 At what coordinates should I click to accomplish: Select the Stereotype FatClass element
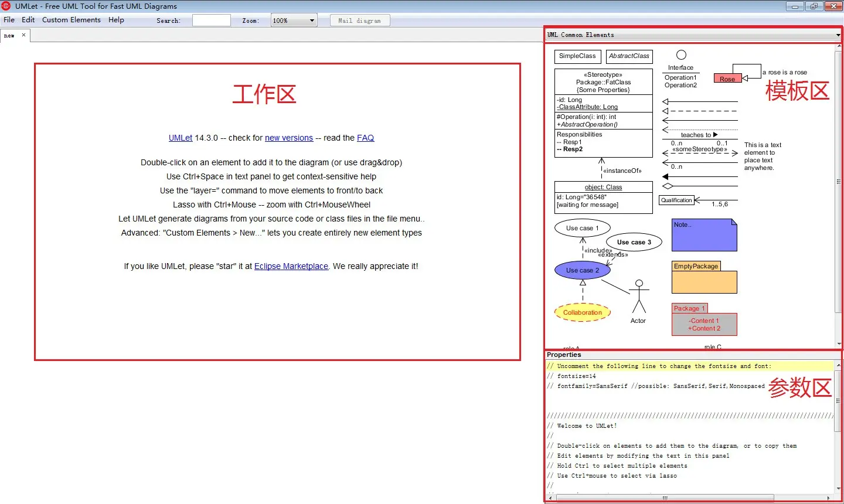click(604, 113)
